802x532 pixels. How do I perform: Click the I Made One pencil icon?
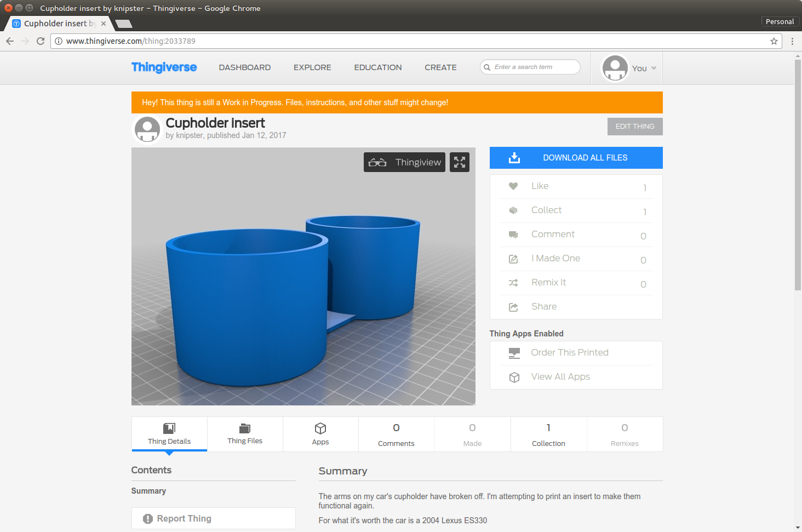pyautogui.click(x=513, y=259)
